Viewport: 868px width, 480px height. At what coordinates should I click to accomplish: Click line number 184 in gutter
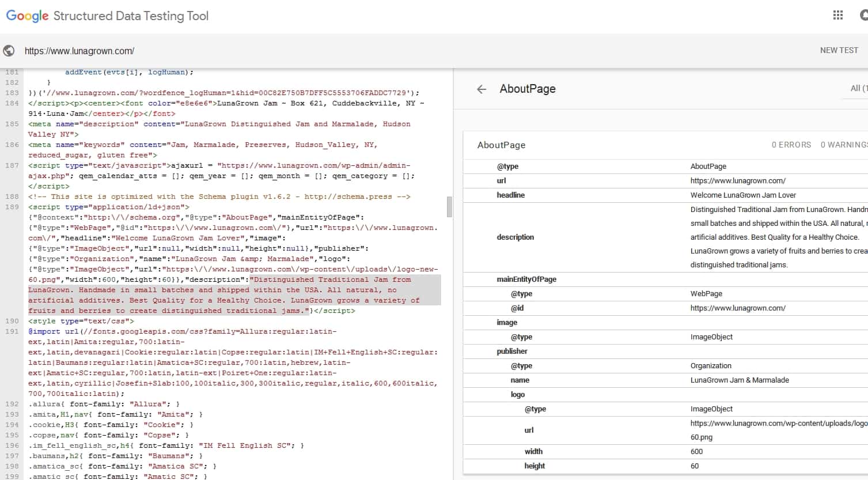(12, 103)
